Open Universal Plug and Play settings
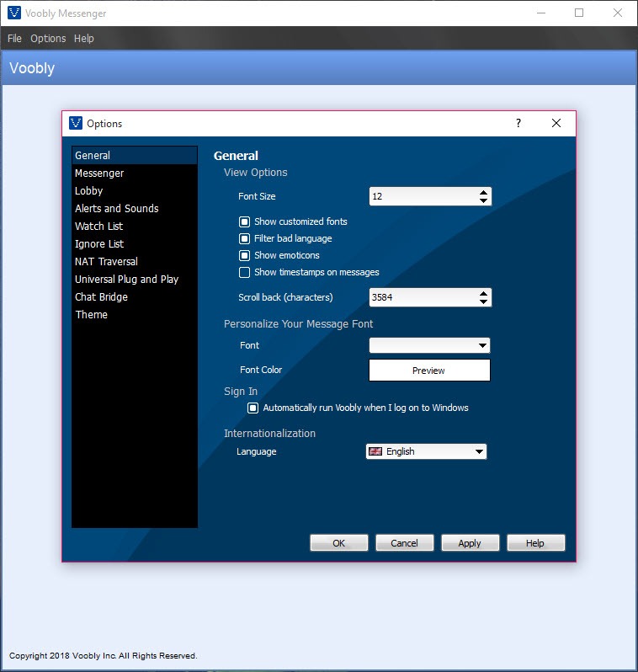 coord(135,279)
